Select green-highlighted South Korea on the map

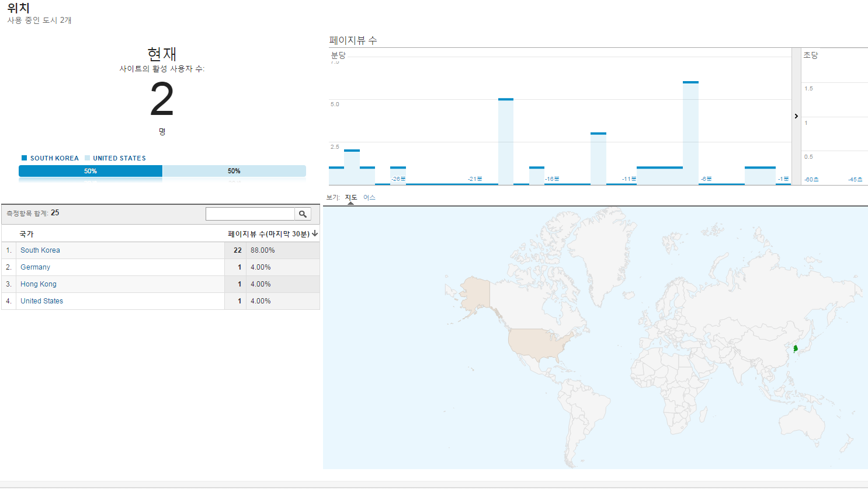[795, 349]
